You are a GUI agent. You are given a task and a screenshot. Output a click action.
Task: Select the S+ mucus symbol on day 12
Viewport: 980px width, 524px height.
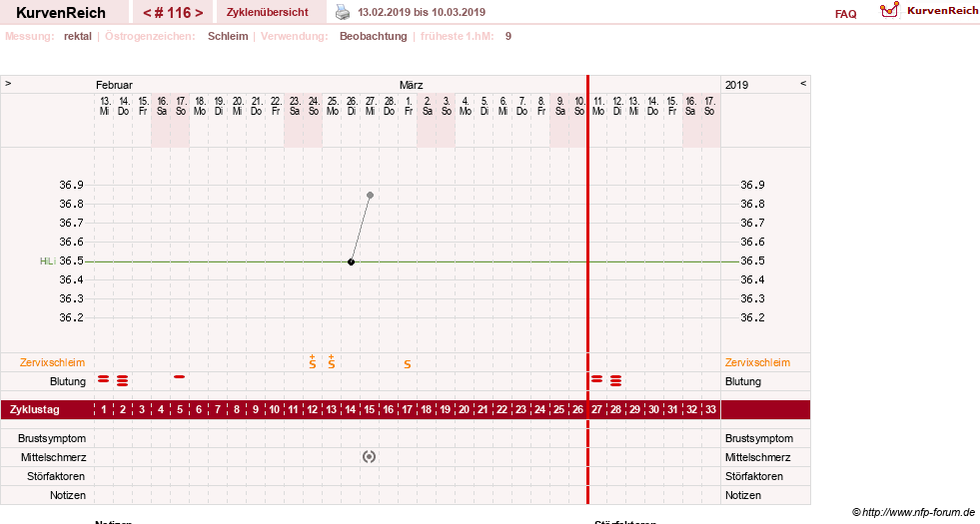click(313, 361)
